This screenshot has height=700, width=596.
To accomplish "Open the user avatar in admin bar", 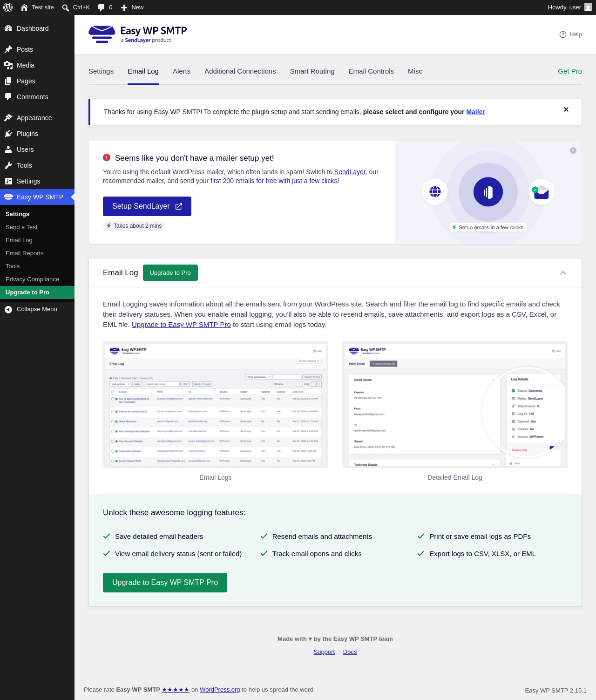I will [x=588, y=7].
